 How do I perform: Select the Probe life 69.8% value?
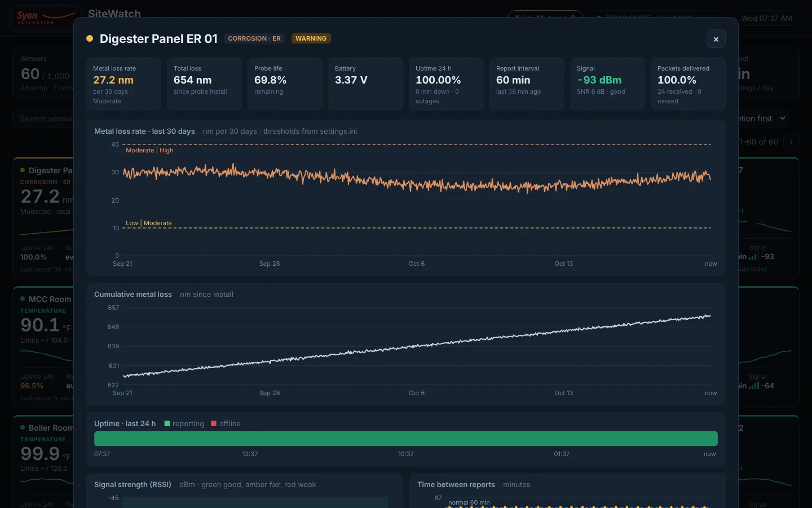pyautogui.click(x=271, y=80)
